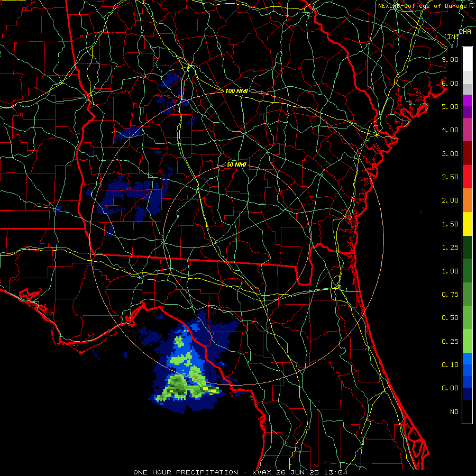
Task: Click the lightest green 0.25 legend swatch
Action: pos(467,341)
